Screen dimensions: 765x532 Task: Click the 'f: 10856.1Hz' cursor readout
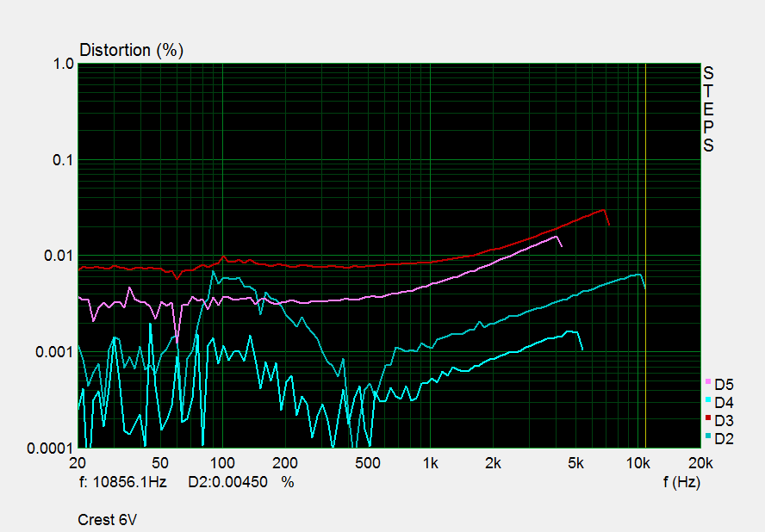123,482
